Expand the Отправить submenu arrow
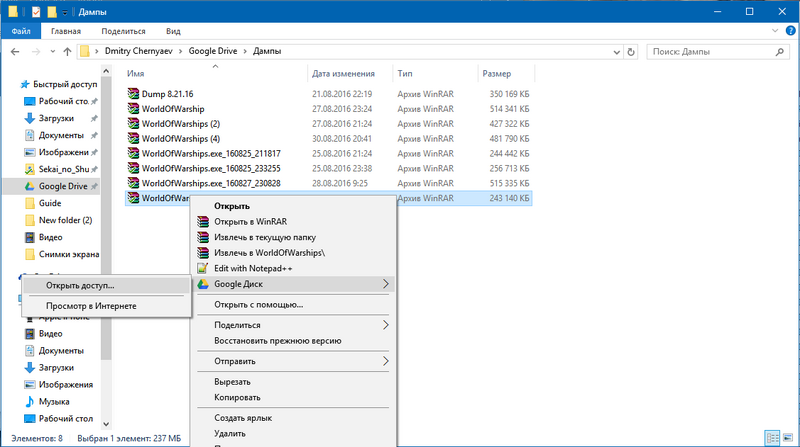Screen dimensions: 800x447 click(386, 361)
